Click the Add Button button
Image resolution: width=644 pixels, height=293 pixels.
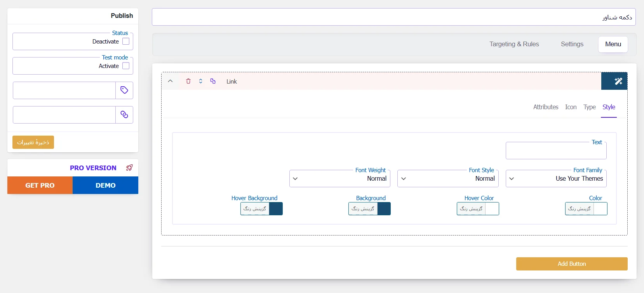[571, 264]
